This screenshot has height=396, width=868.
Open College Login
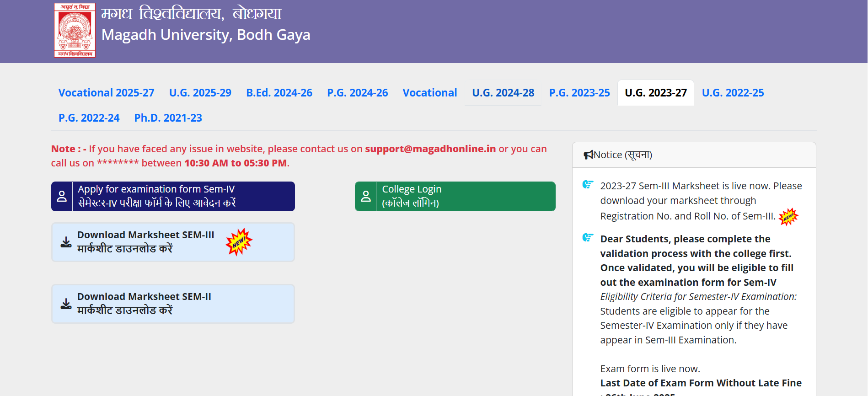pos(455,196)
